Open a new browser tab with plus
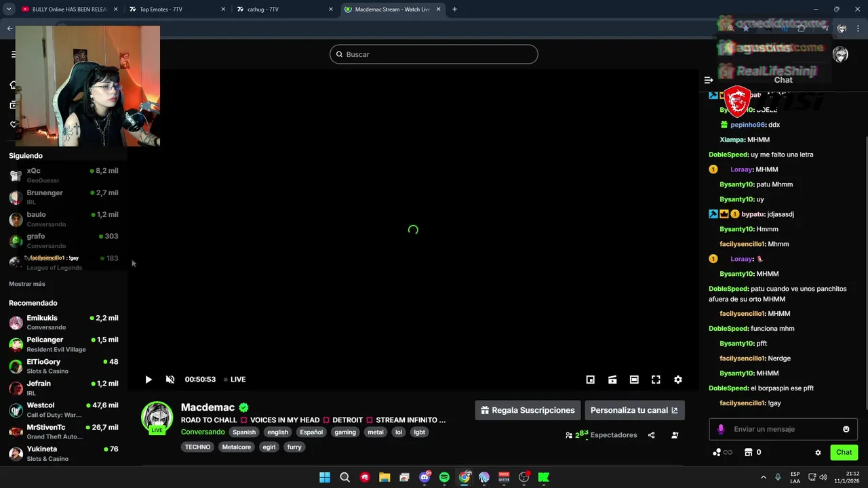The width and height of the screenshot is (868, 488). coord(454,9)
